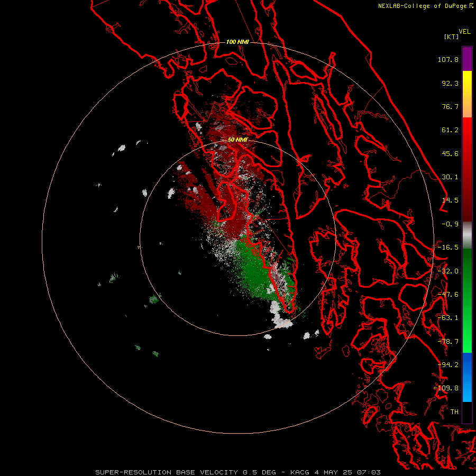This screenshot has height=476, width=476.
Task: Click the [KT] units label
Action: (x=452, y=36)
